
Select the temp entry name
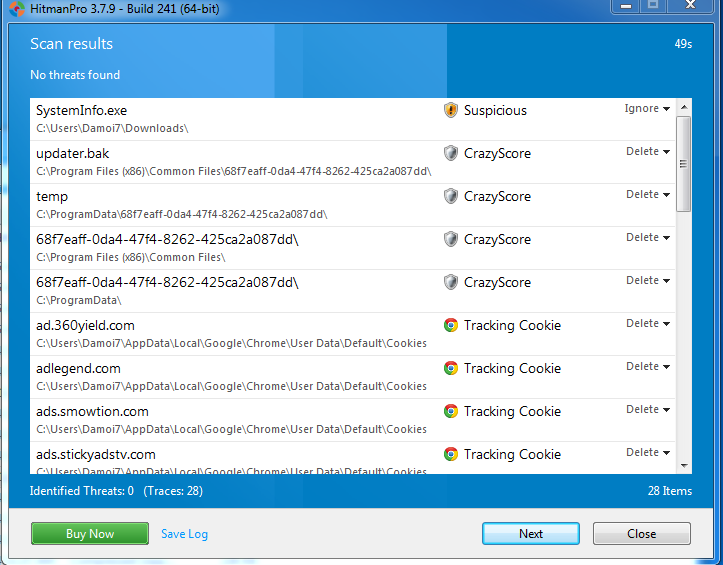click(52, 197)
